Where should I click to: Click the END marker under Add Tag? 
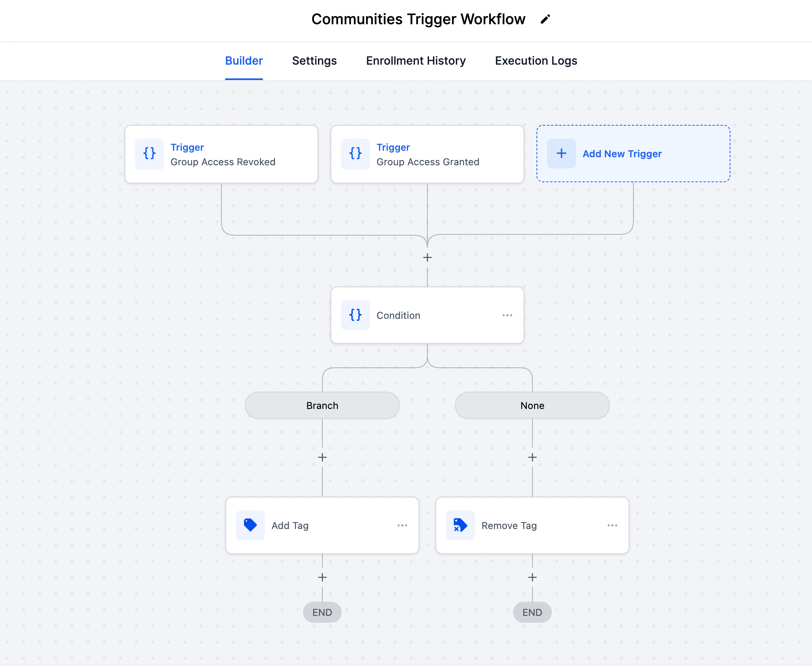322,612
